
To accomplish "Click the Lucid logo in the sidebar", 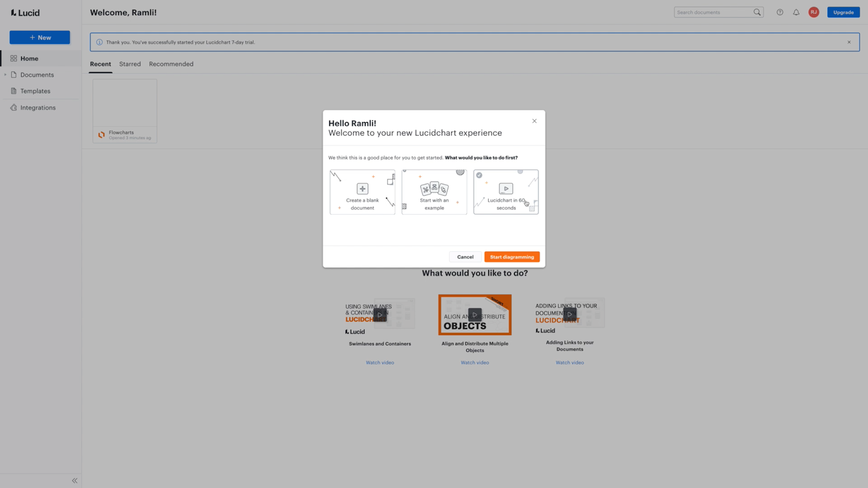I will coord(25,12).
